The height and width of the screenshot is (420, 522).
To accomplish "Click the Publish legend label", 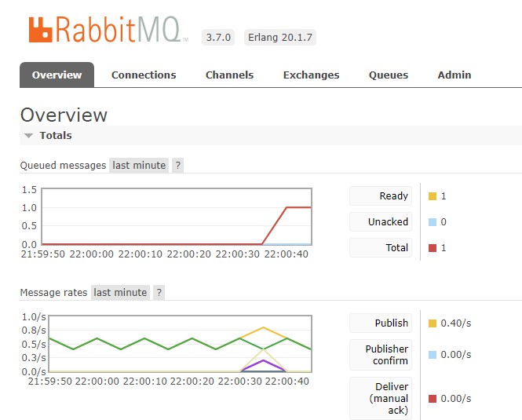I will click(x=381, y=323).
